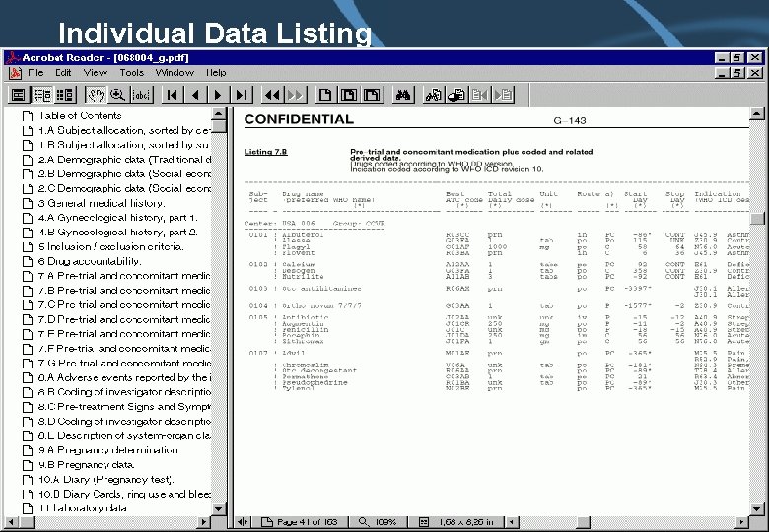This screenshot has height=532, width=769.
Task: Go forward to next view
Action: coord(295,95)
